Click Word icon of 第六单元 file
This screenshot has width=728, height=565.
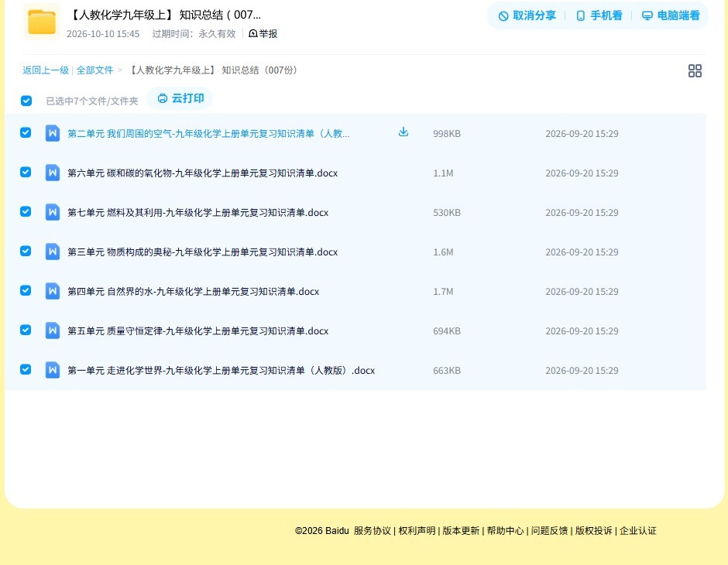coord(53,173)
